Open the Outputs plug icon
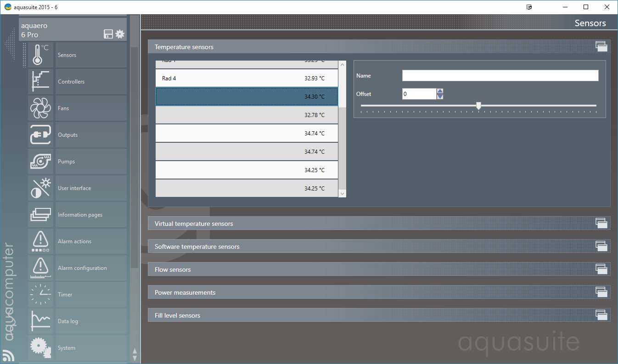Image resolution: width=618 pixels, height=364 pixels. (40, 135)
